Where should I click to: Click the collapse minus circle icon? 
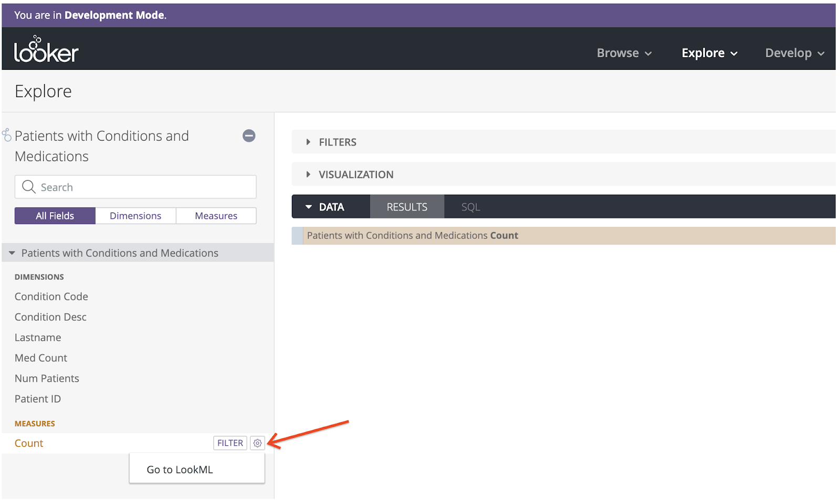[249, 136]
